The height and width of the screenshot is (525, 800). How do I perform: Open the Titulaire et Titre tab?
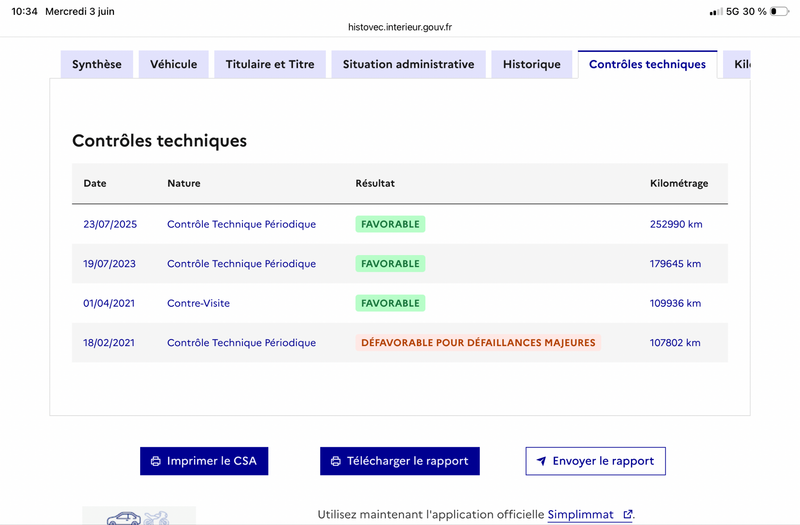tap(270, 64)
